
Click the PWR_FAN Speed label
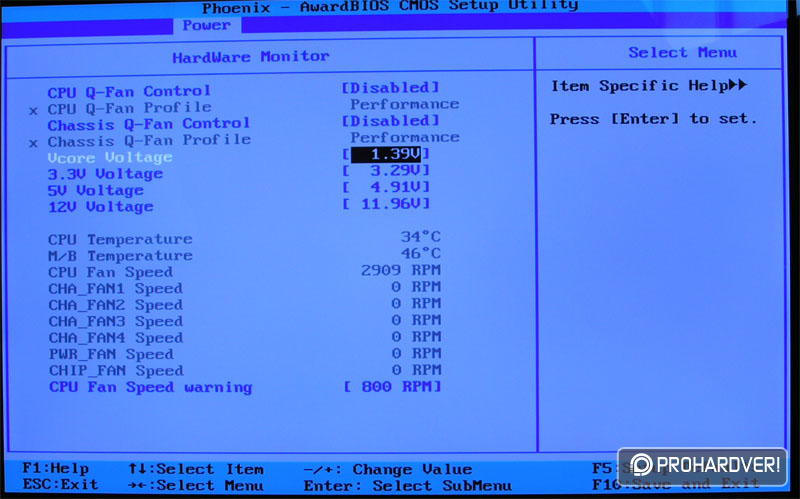(111, 355)
